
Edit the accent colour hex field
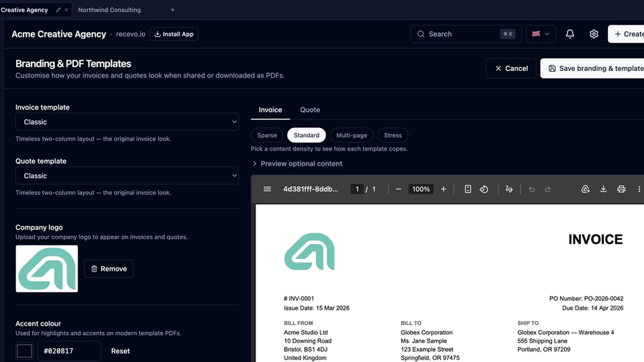click(69, 351)
